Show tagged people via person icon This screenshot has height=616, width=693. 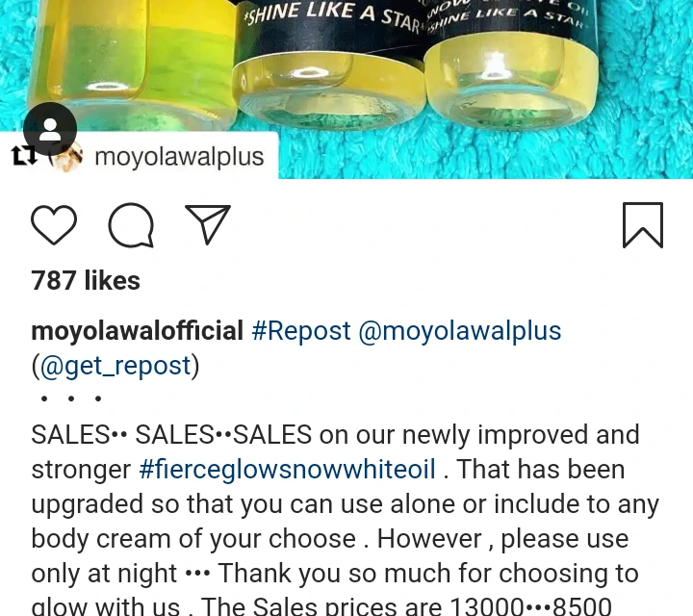(50, 129)
